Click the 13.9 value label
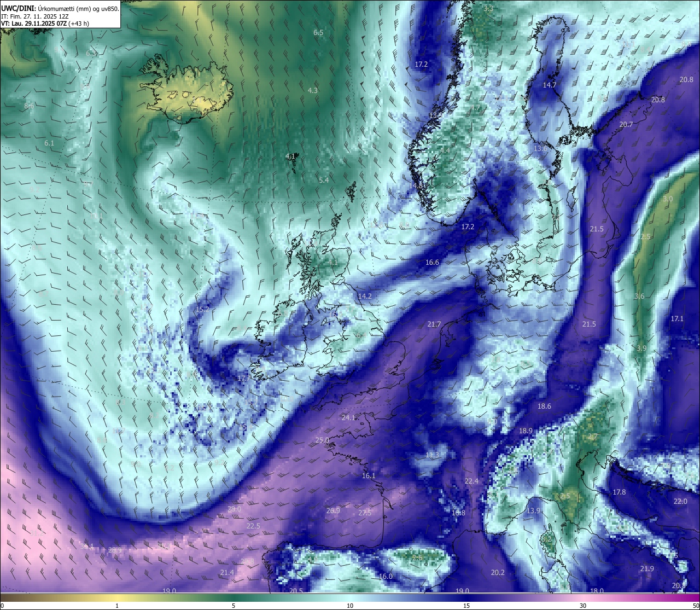Viewport: 700px width, 610px height. tap(533, 511)
